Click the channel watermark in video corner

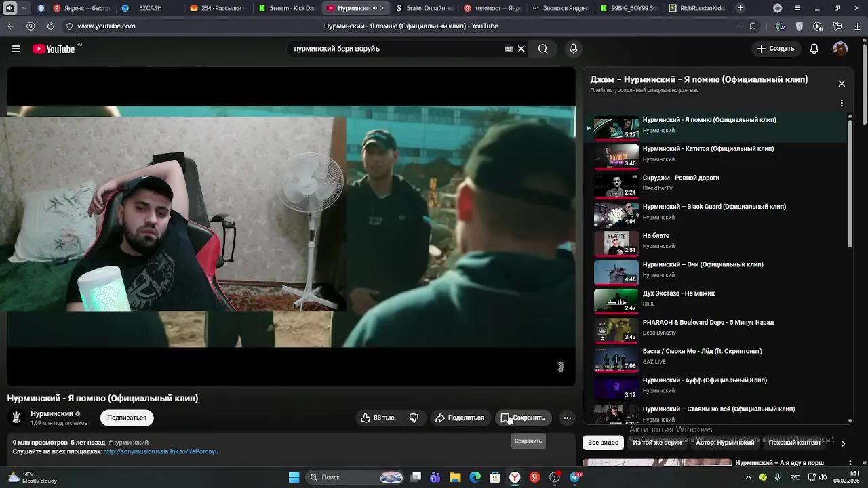pyautogui.click(x=561, y=367)
